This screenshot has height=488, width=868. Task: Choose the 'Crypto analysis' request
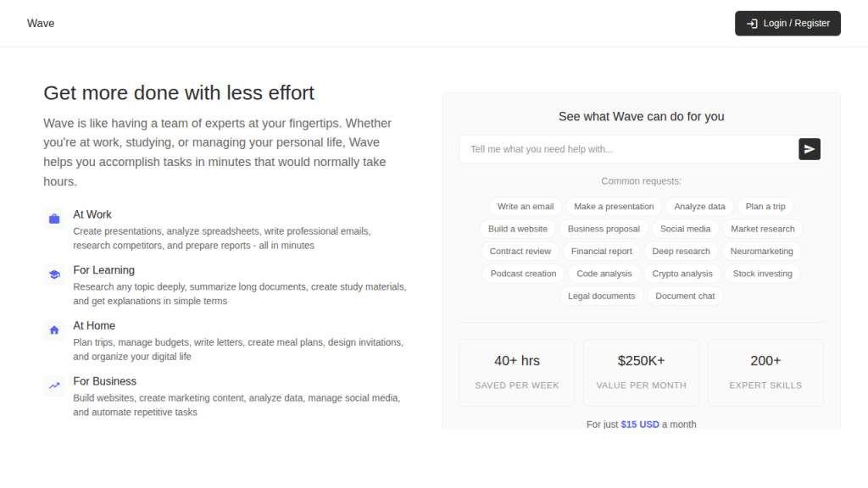pos(682,274)
